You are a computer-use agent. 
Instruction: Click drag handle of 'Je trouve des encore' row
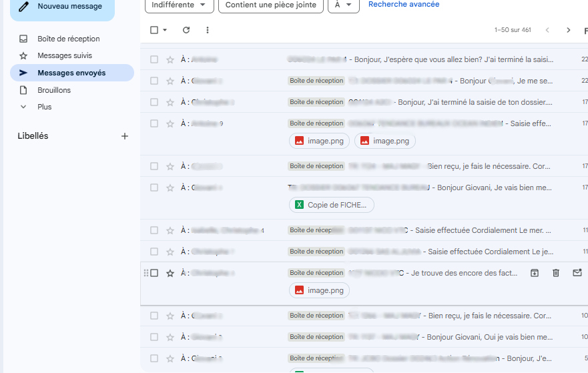click(146, 273)
